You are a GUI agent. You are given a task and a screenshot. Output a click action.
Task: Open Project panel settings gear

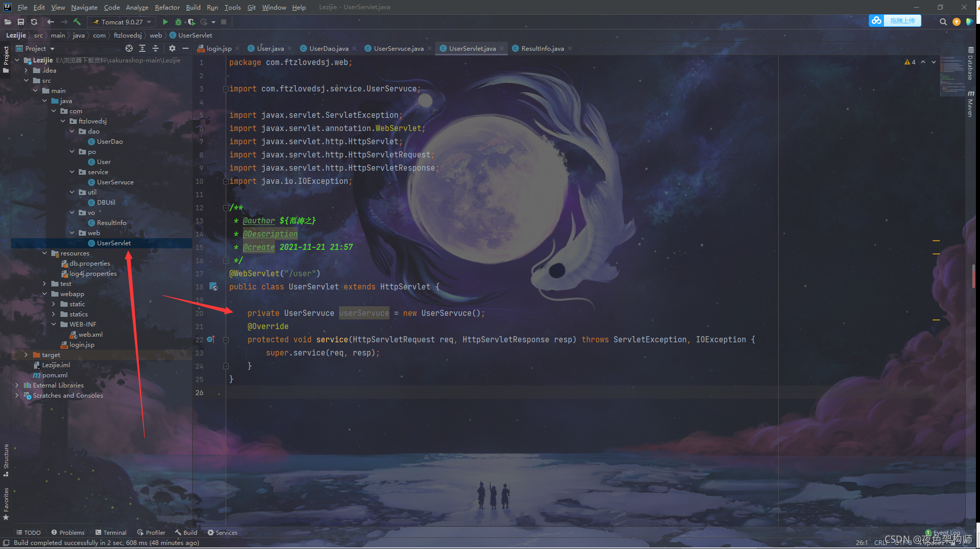(x=172, y=48)
